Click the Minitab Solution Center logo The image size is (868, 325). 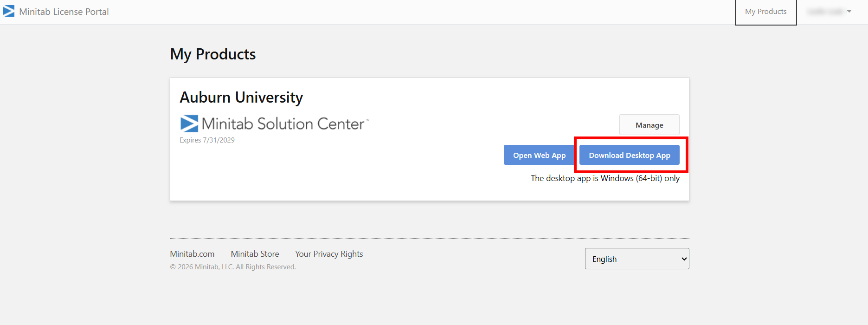click(274, 123)
